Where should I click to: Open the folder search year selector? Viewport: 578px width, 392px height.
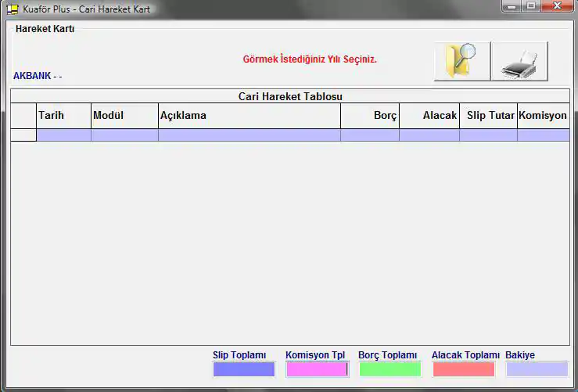coord(461,61)
